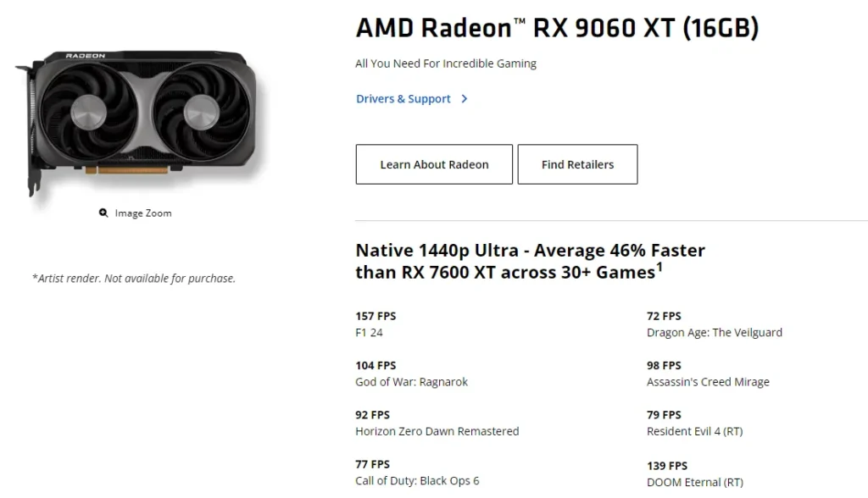Click the AMD Radeon RX 9060 XT heading
Screen dimensions: 868x498
[x=557, y=28]
